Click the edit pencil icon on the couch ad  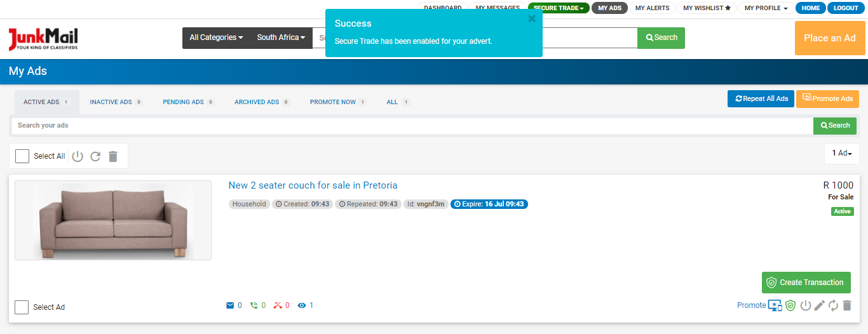(820, 305)
